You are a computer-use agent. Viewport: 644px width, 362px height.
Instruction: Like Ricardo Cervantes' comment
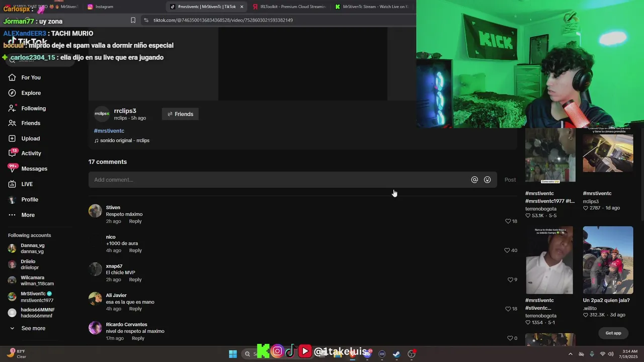coord(510,338)
